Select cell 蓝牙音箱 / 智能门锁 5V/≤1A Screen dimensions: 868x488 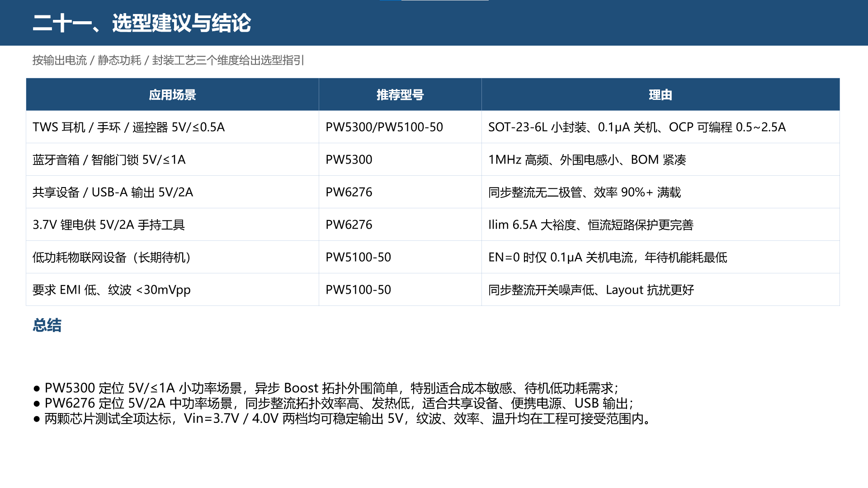(x=172, y=160)
